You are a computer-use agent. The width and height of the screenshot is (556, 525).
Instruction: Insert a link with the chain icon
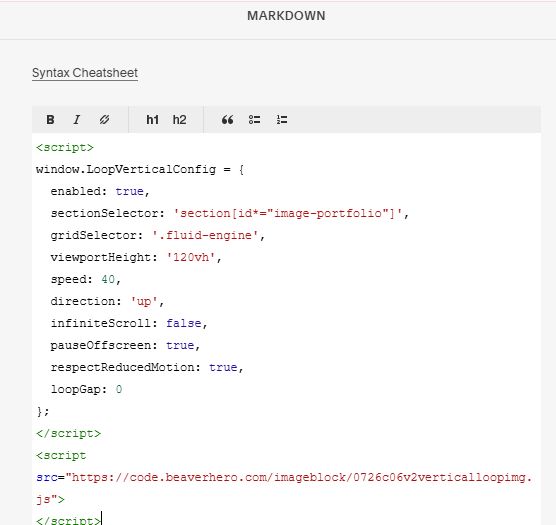click(104, 120)
